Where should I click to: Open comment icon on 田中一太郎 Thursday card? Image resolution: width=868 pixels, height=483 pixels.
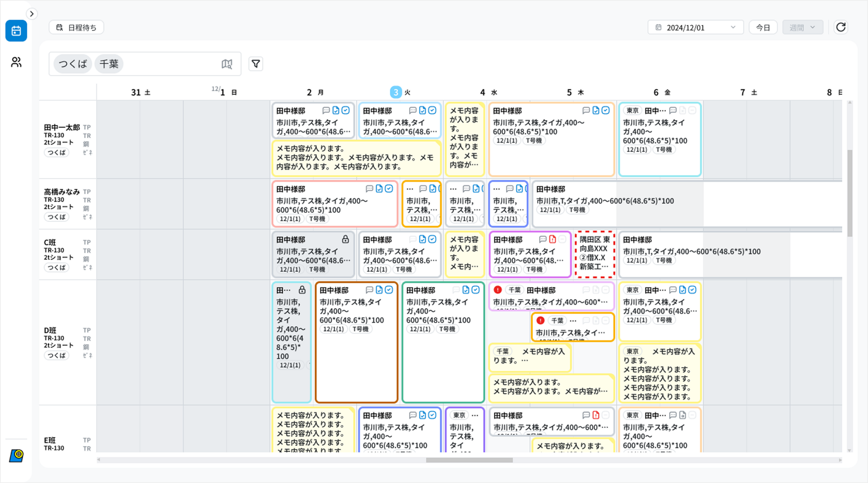(586, 110)
